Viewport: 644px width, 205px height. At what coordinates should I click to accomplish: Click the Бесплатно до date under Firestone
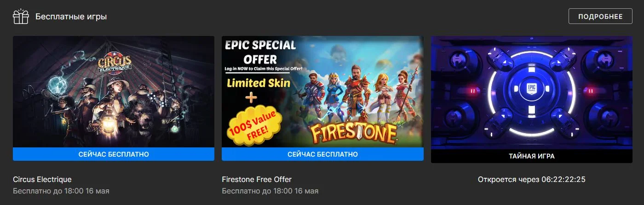[x=270, y=191]
